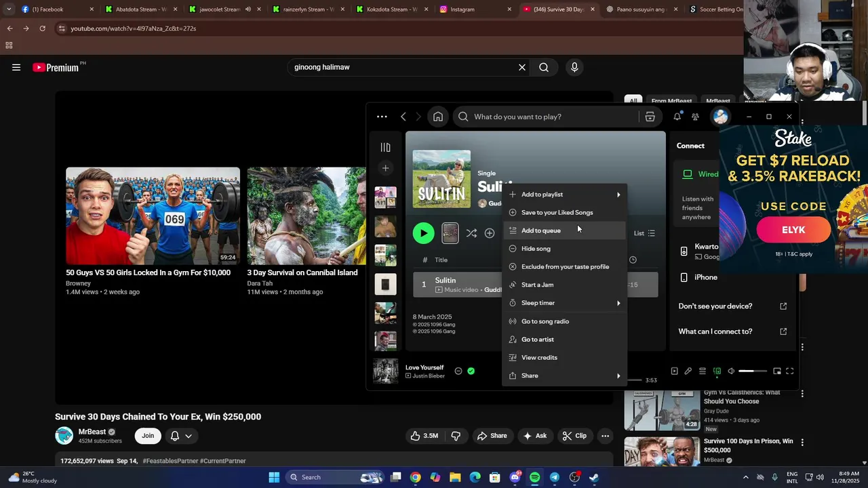Select Save to your Liked Songs

tap(564, 212)
